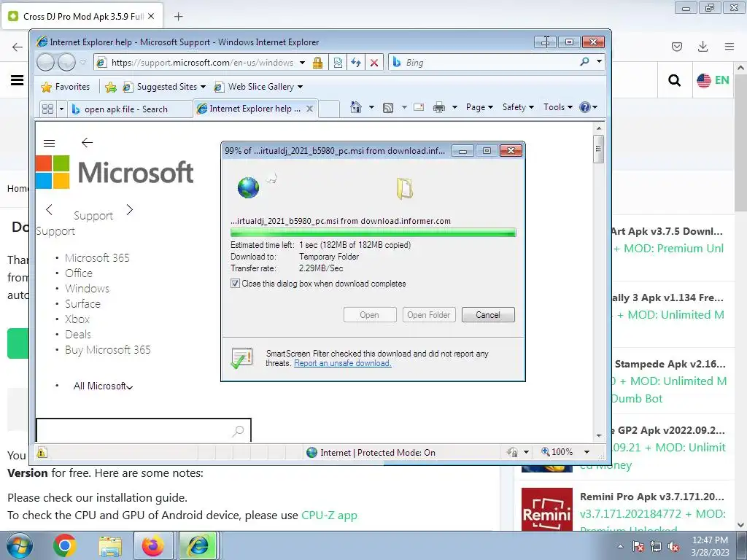Uncheck Close this dialog box when download completes

tap(235, 284)
